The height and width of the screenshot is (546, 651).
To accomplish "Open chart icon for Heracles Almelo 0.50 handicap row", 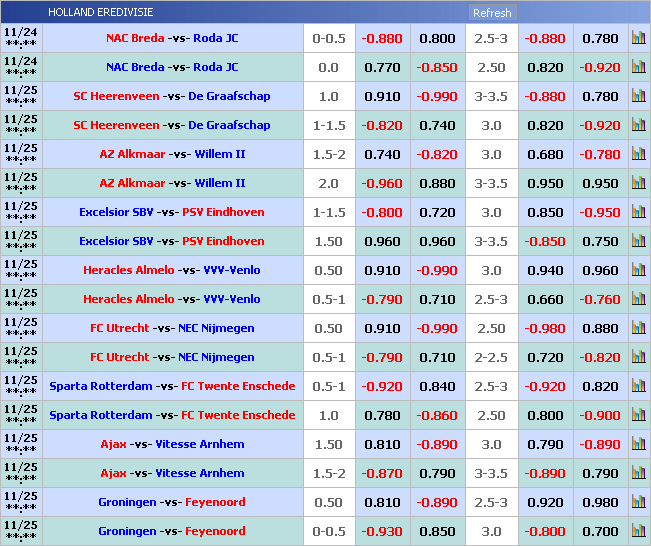I will pos(638,270).
